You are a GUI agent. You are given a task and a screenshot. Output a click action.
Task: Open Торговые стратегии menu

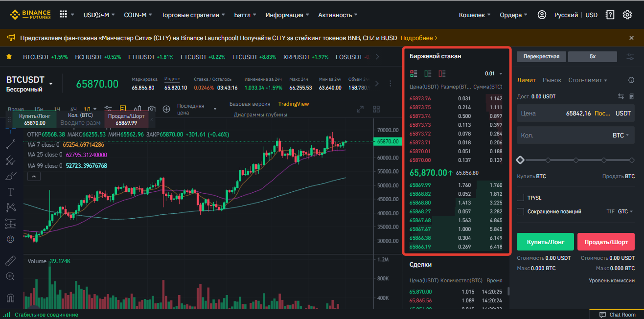click(x=193, y=15)
